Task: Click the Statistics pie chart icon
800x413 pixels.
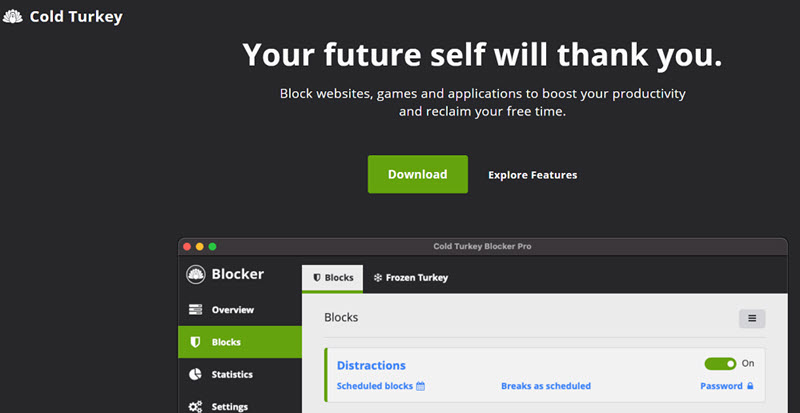Action: point(195,374)
